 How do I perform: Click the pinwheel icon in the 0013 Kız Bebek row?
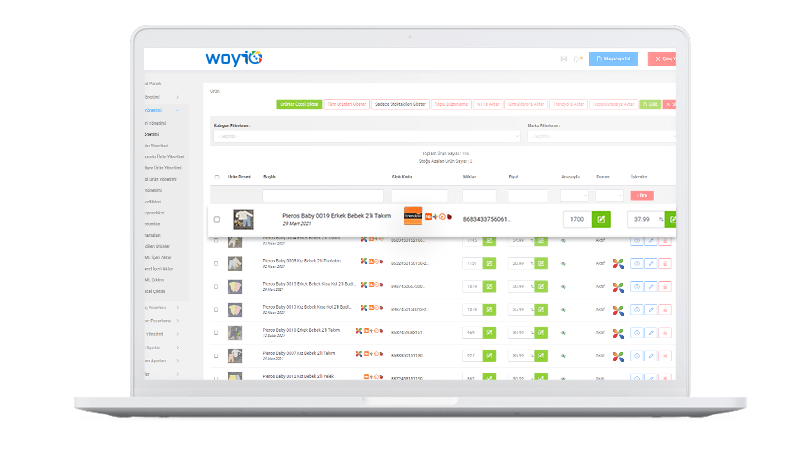618,310
